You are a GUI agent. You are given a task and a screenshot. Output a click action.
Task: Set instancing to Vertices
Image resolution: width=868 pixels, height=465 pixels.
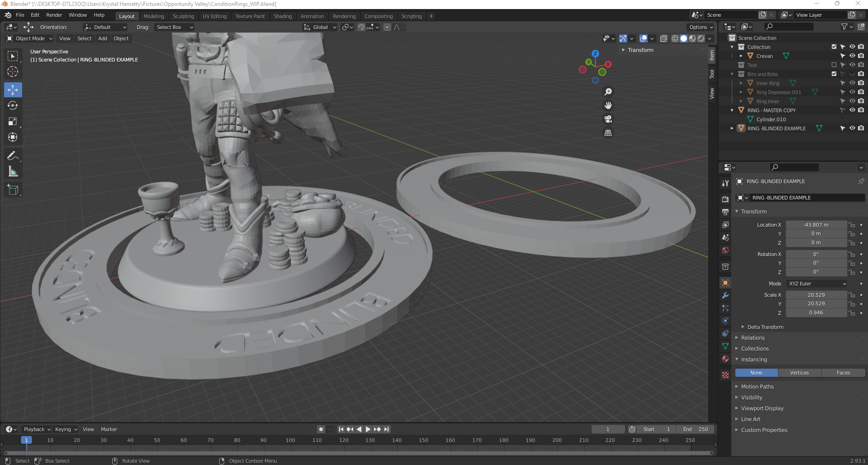click(799, 373)
